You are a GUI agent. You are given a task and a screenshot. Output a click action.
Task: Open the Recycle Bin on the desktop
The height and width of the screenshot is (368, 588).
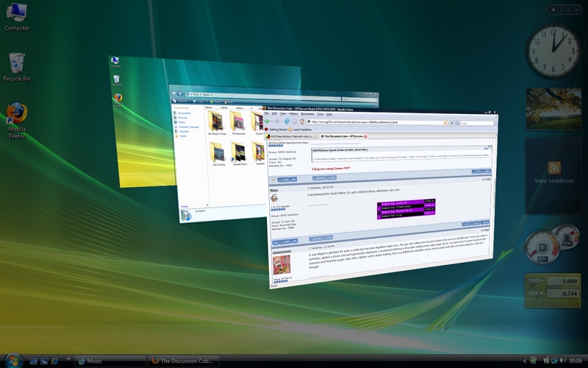tap(17, 67)
